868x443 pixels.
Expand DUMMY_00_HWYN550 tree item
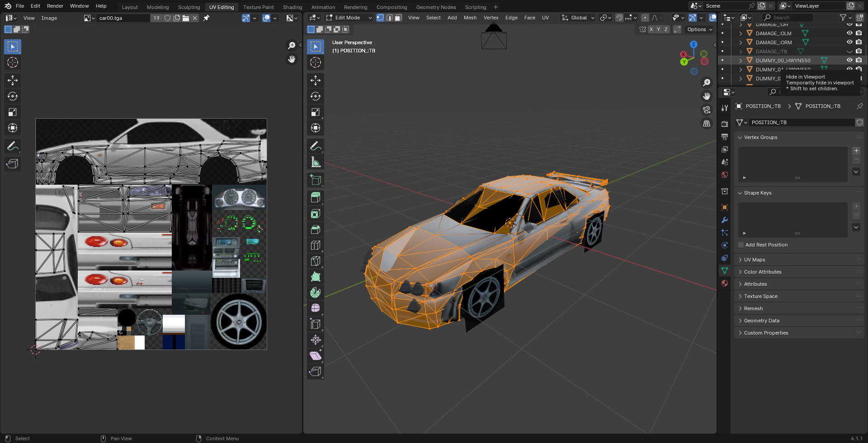click(x=741, y=60)
